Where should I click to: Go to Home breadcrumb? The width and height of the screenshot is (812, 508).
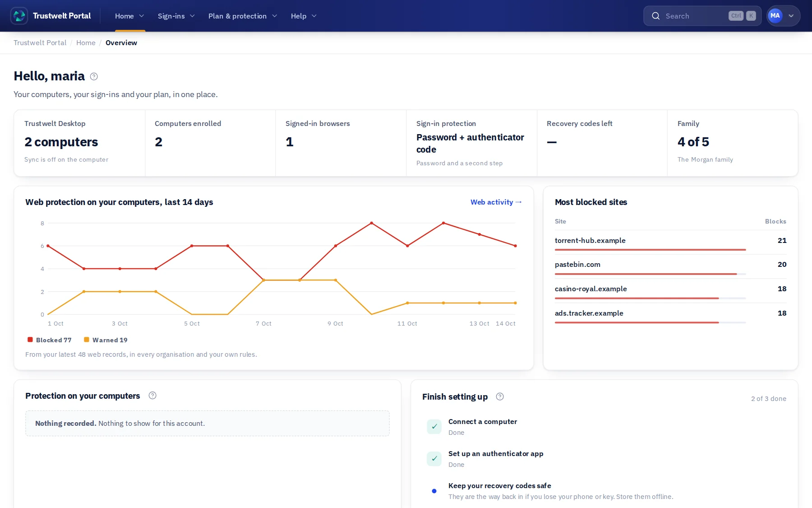[86, 42]
